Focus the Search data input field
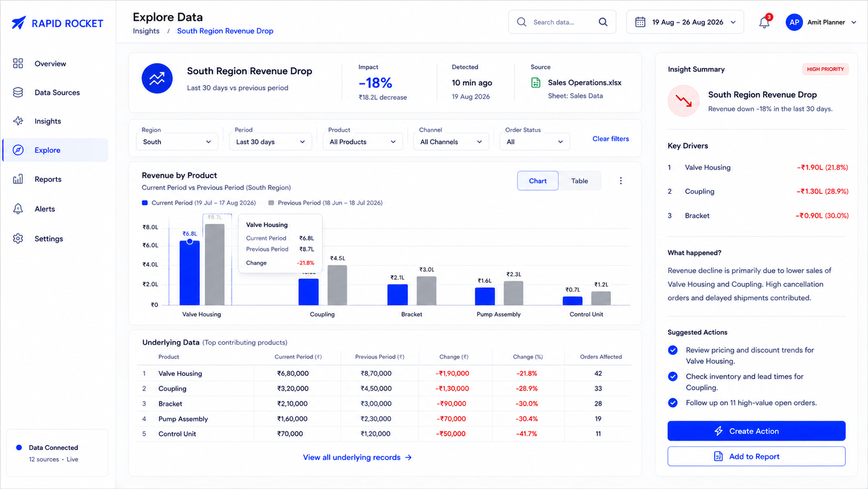The width and height of the screenshot is (868, 489). 562,22
